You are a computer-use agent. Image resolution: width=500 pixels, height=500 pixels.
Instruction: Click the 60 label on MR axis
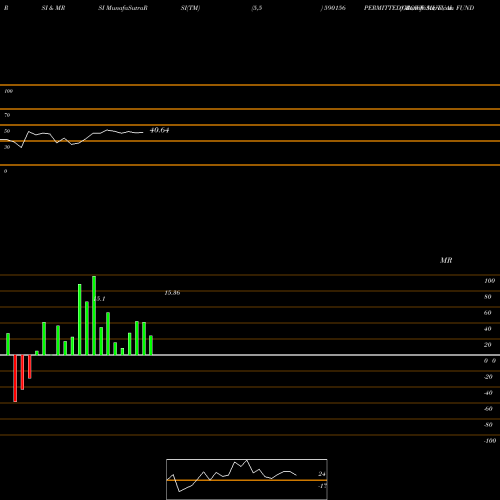pyautogui.click(x=488, y=313)
